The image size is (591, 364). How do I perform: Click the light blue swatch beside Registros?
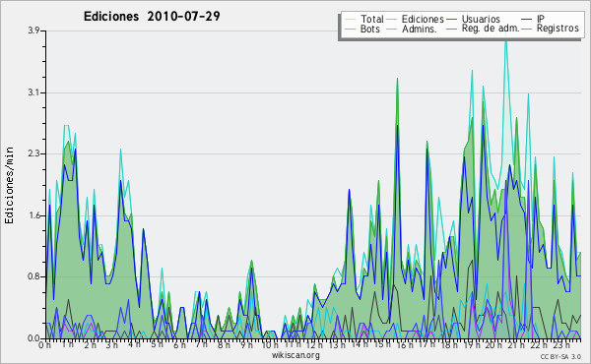527,29
